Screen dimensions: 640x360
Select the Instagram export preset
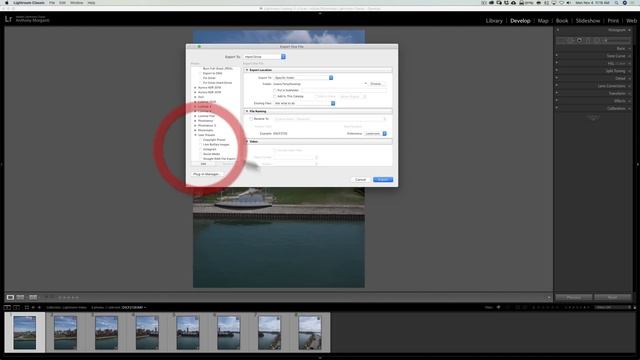coord(210,149)
